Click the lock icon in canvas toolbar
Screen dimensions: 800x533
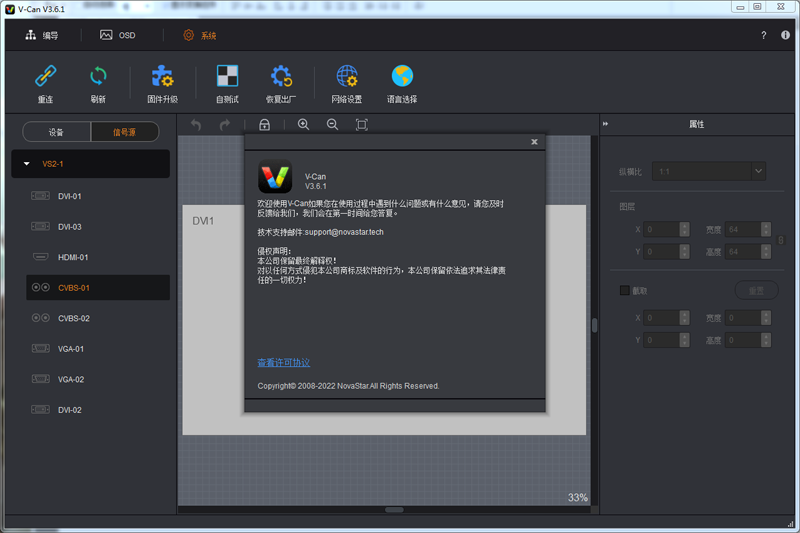(264, 125)
